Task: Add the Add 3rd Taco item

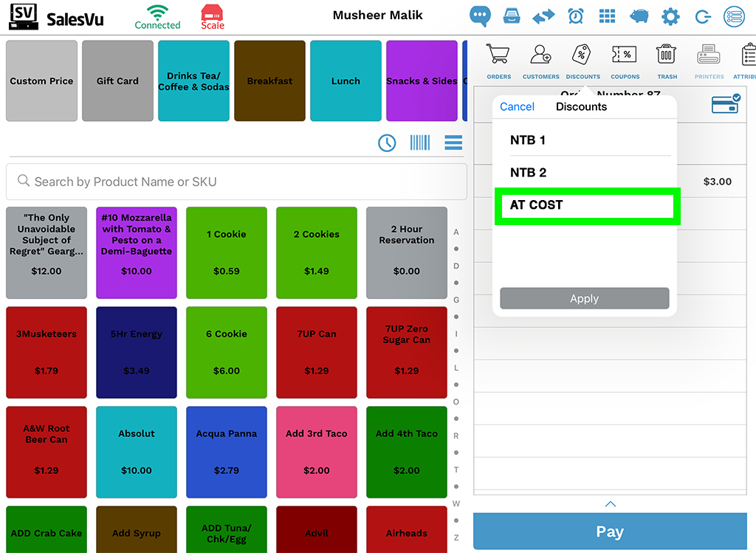Action: [317, 453]
